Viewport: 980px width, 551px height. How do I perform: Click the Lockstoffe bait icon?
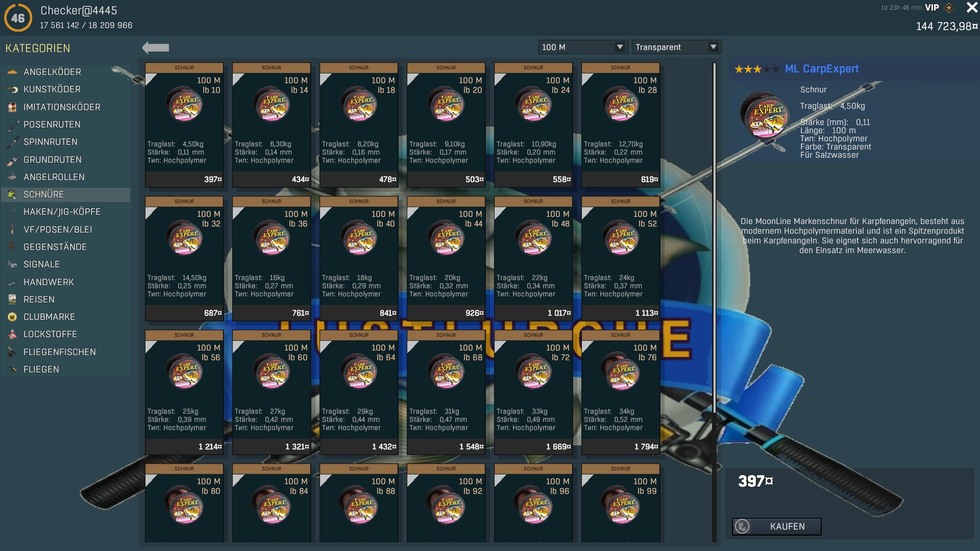click(x=12, y=334)
